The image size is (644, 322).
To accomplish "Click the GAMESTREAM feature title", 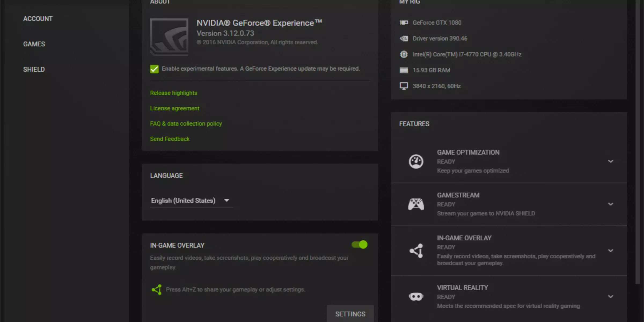I will pyautogui.click(x=458, y=195).
